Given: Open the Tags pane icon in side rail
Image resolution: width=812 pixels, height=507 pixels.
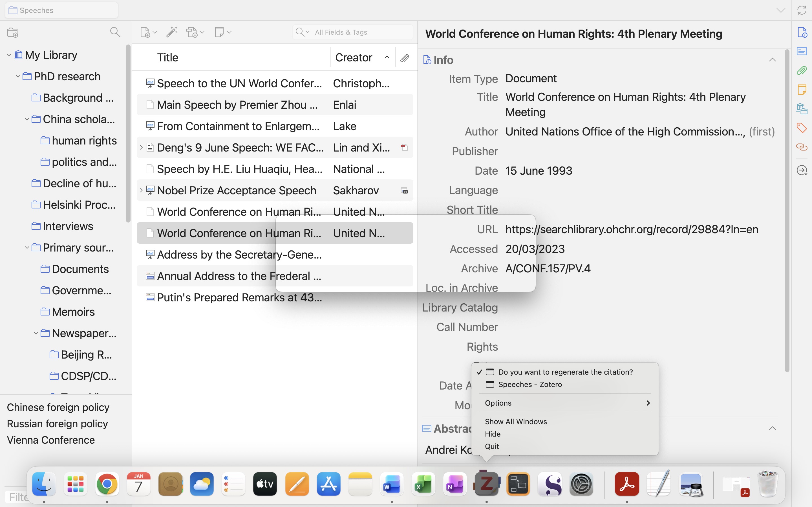Looking at the screenshot, I should (x=802, y=128).
